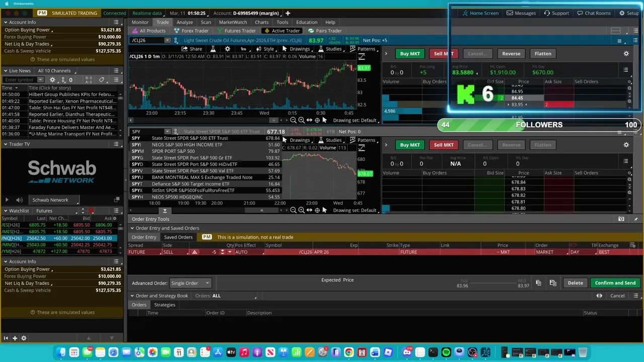Open Active Trader settings gear for /CLJ26
Screen dimensions: 644x362
[x=626, y=53]
